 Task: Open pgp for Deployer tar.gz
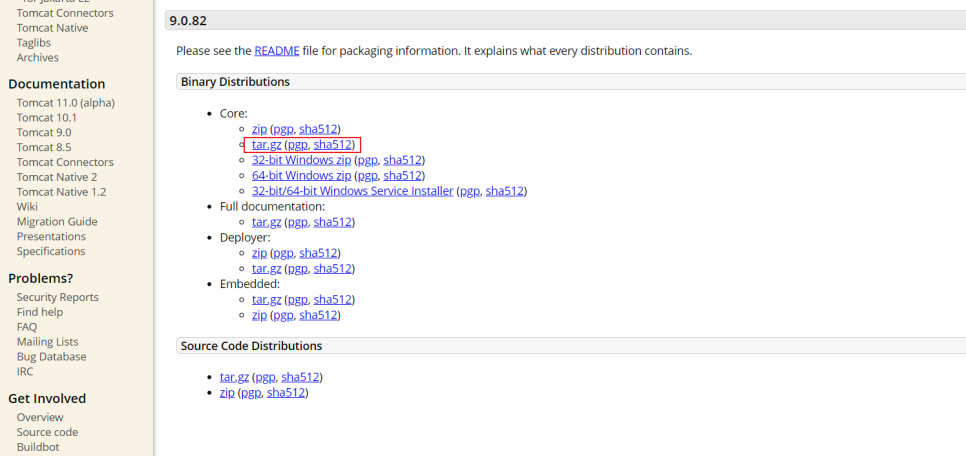click(x=298, y=269)
